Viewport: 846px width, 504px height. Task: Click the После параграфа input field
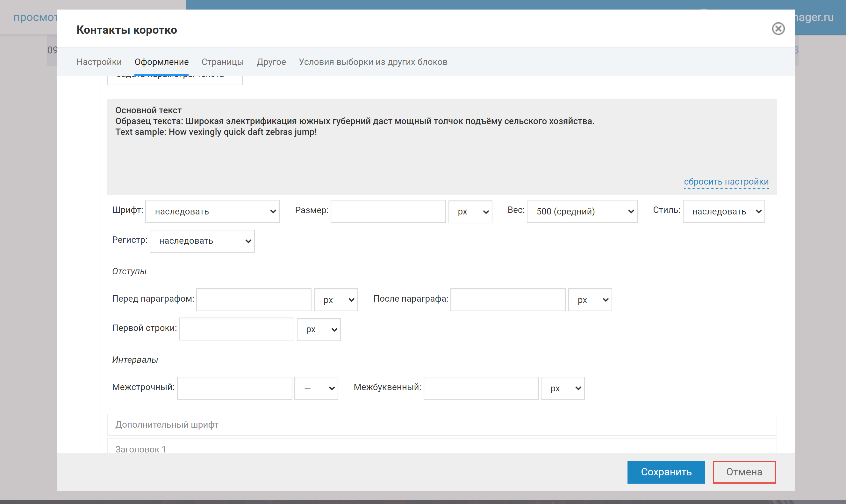[x=507, y=299]
